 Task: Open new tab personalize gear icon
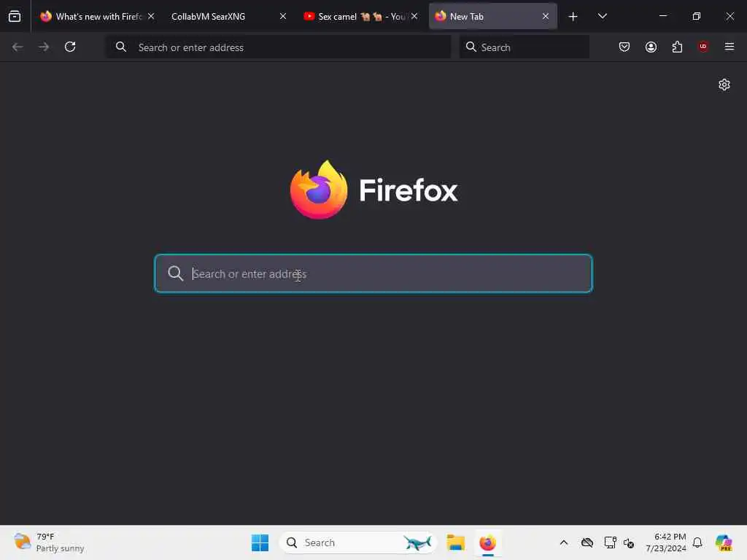[724, 85]
